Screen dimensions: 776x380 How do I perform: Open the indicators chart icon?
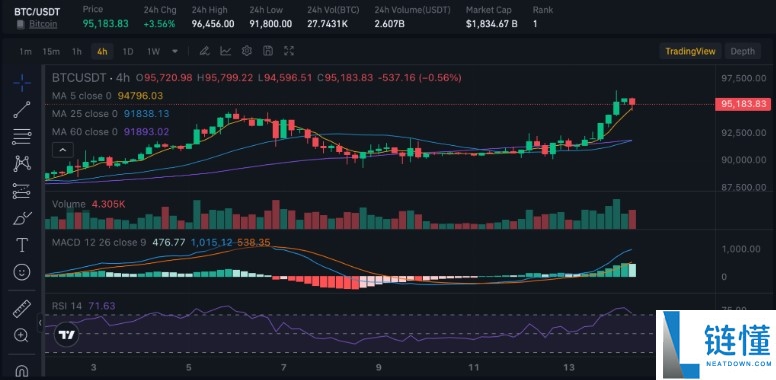click(226, 51)
